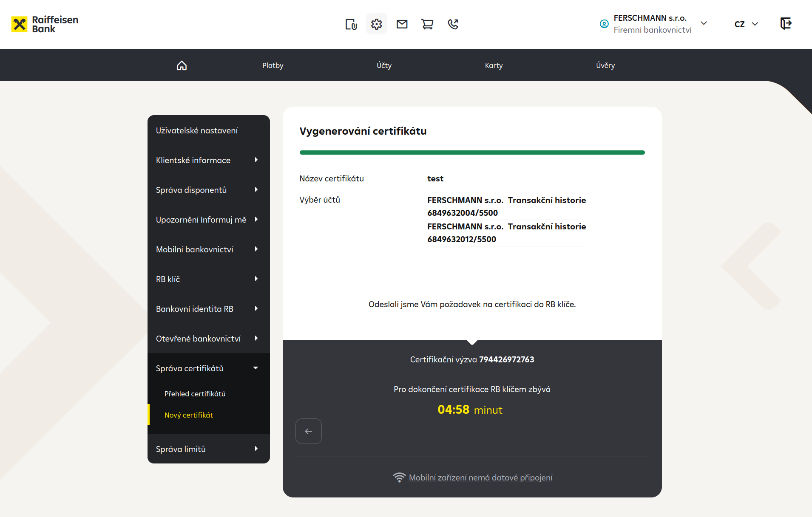
Task: Go to the home page icon
Action: pos(182,65)
